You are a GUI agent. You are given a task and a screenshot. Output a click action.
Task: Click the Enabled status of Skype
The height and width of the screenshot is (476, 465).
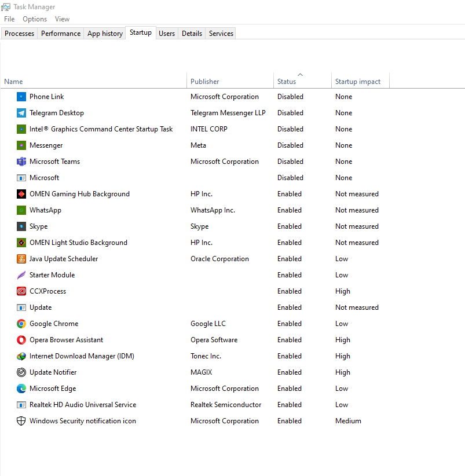pyautogui.click(x=290, y=226)
